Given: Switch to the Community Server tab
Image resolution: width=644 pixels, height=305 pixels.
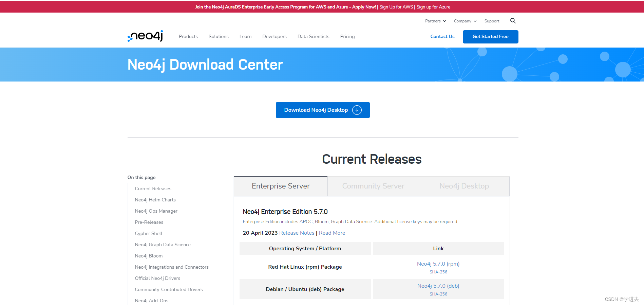Looking at the screenshot, I should [373, 186].
